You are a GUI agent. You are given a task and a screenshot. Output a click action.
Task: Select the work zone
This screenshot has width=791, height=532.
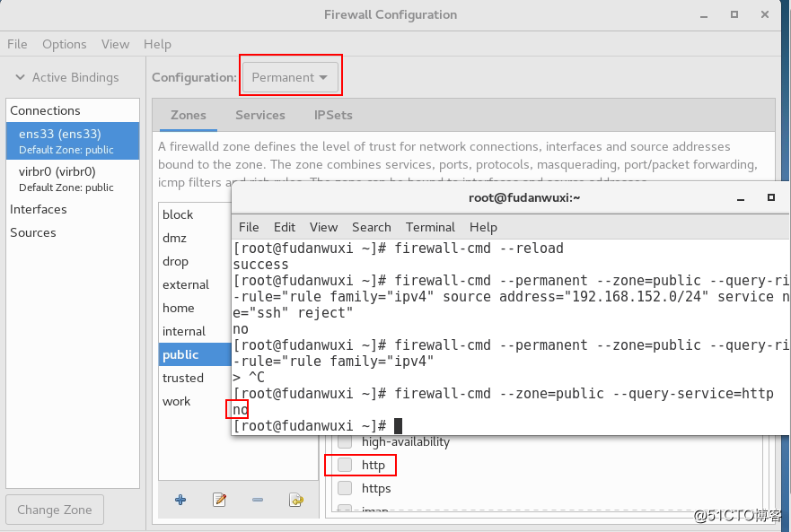point(195,401)
